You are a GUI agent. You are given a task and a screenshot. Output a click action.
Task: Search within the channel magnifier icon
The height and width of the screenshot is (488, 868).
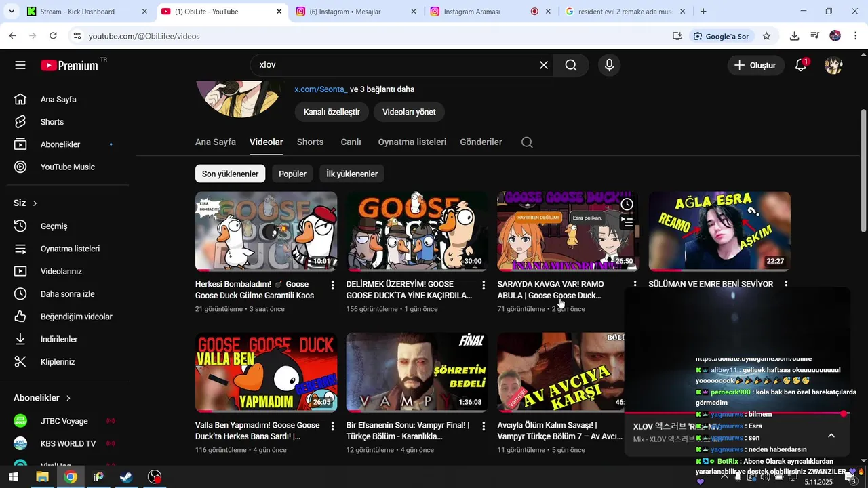527,142
